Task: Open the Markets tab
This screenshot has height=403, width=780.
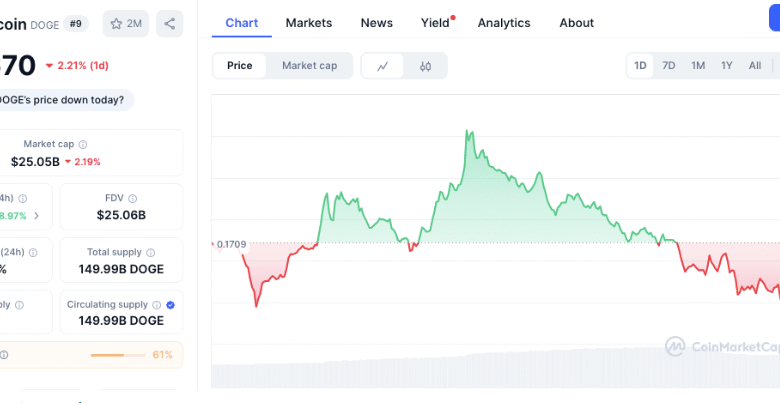Action: pos(308,23)
